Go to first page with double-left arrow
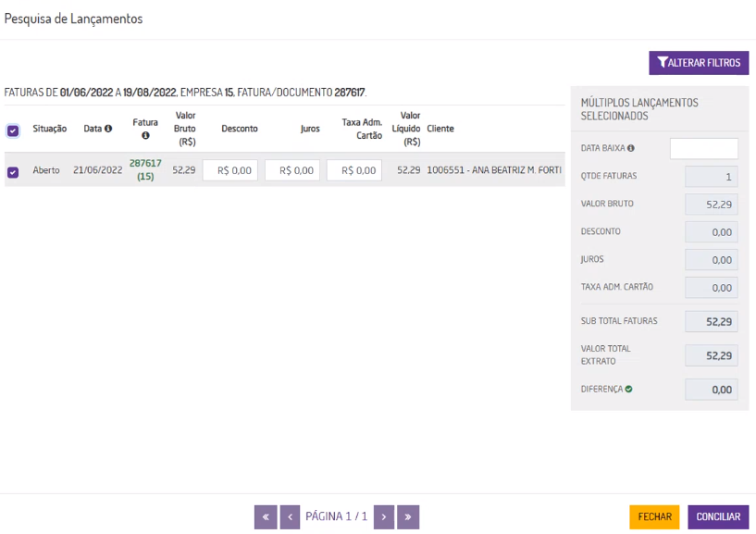 click(266, 517)
